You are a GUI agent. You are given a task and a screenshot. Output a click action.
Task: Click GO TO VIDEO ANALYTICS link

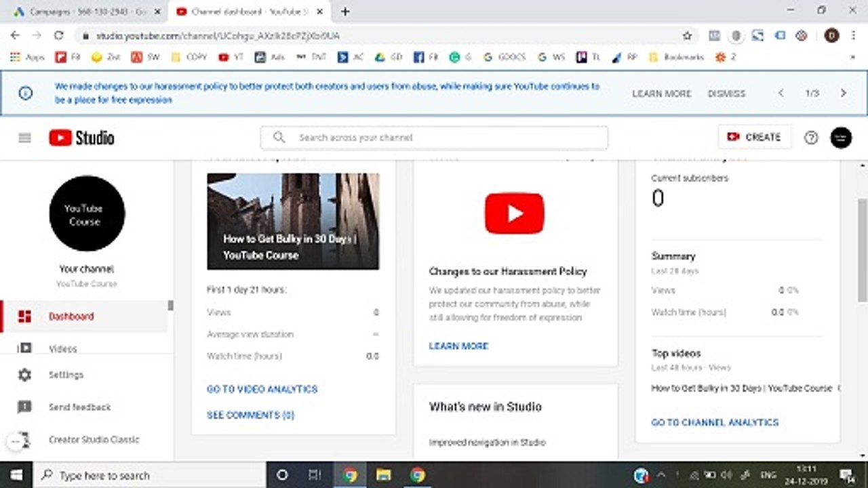pos(262,389)
